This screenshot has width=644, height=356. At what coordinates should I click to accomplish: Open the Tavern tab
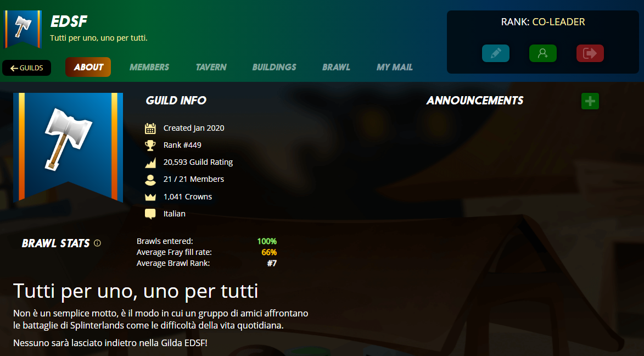(211, 67)
